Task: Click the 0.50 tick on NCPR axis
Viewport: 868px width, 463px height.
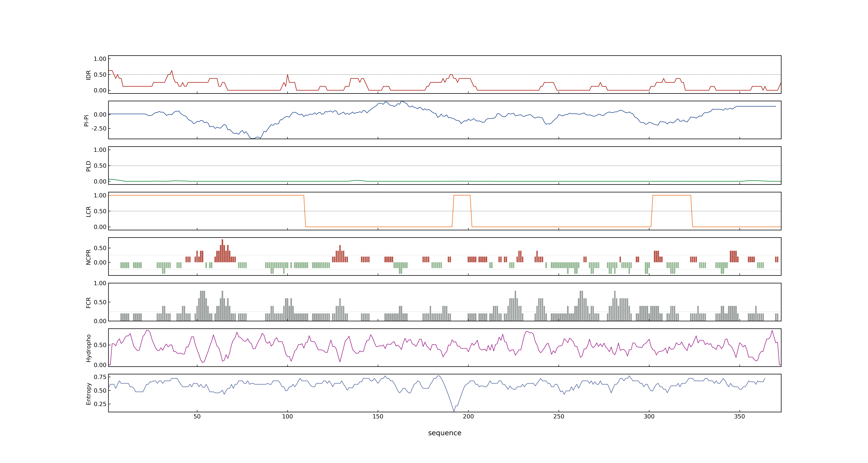Action: (100, 248)
